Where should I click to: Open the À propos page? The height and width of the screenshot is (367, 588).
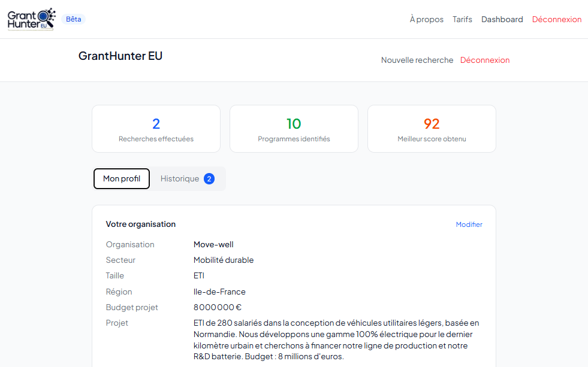click(426, 20)
